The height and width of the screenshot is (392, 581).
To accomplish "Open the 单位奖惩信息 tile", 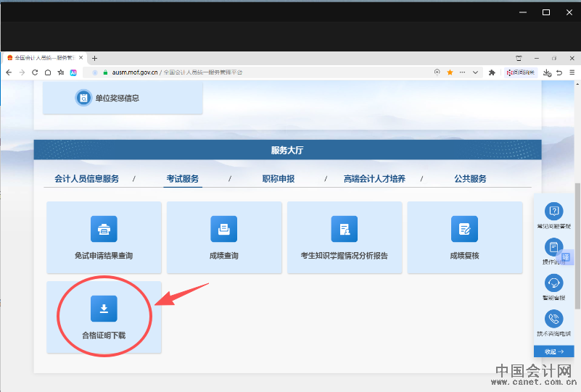I will tap(123, 98).
